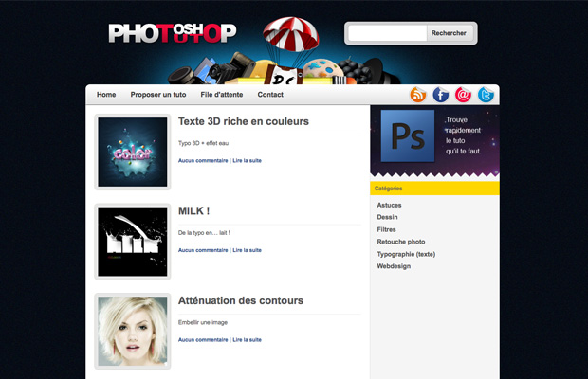Click the MILK typography thumbnail
Screen dimensions: 588x379
tap(133, 242)
